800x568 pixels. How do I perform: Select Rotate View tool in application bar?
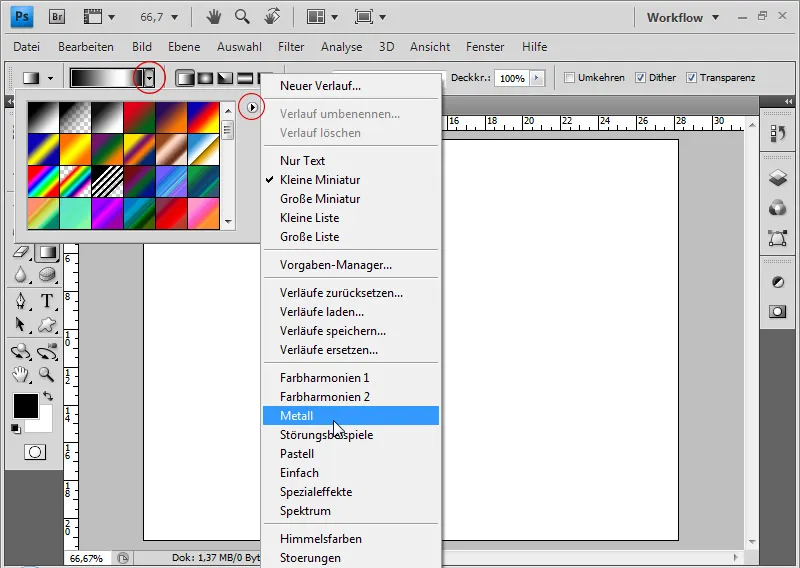click(272, 17)
